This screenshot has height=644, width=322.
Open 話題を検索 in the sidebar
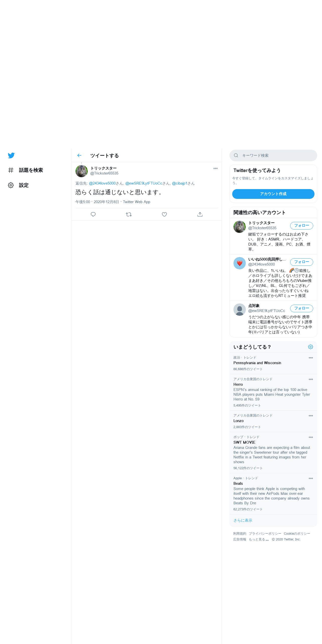point(25,170)
